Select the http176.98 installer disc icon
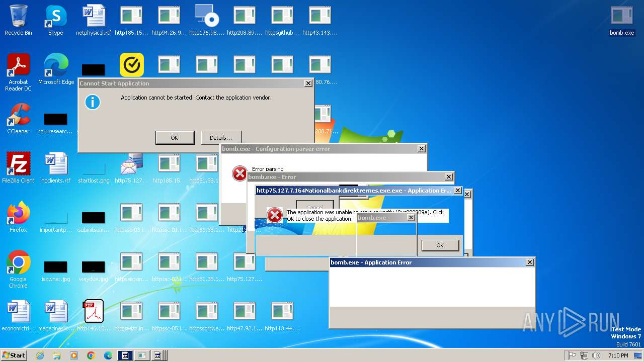The width and height of the screenshot is (644, 362). tap(207, 21)
